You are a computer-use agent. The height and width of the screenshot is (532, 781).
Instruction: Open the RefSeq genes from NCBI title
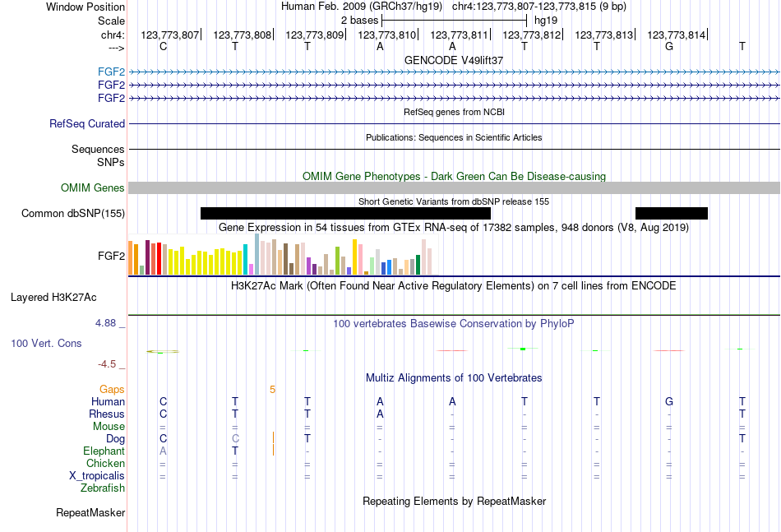click(454, 112)
